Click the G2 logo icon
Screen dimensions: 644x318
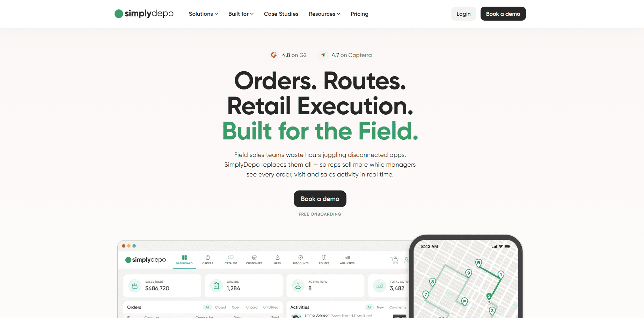(x=274, y=55)
